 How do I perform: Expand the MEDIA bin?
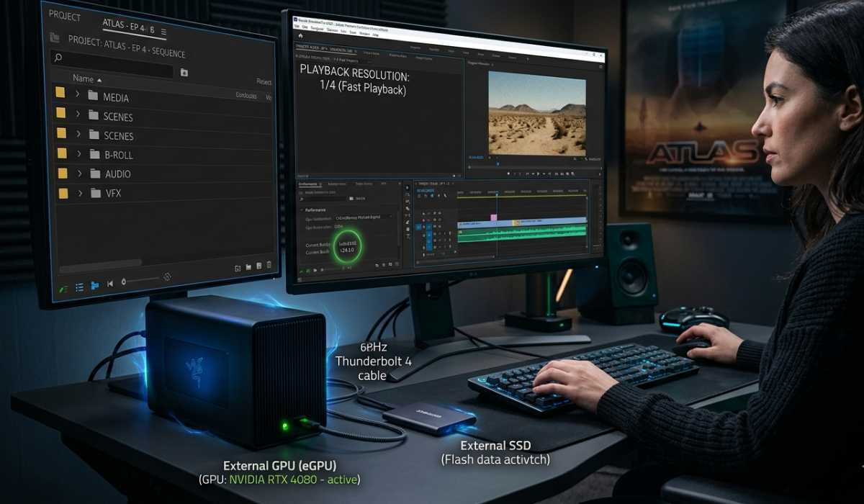76,95
